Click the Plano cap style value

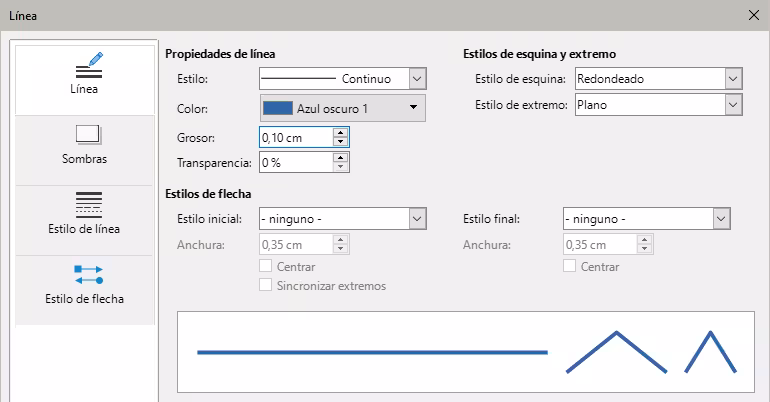[592, 105]
